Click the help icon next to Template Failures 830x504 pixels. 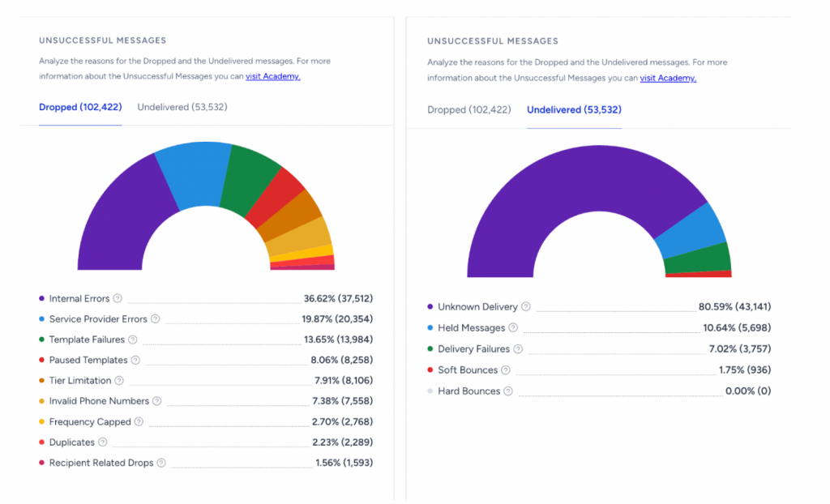click(x=133, y=340)
